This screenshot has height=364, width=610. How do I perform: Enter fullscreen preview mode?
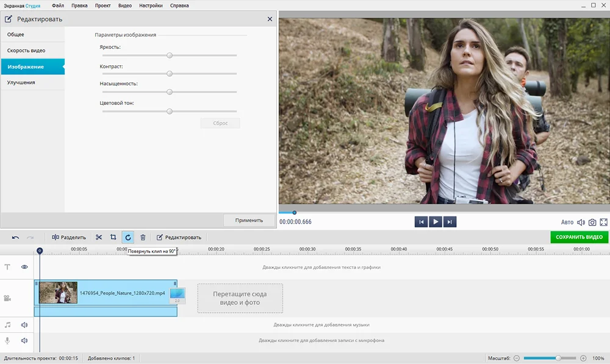(x=604, y=223)
